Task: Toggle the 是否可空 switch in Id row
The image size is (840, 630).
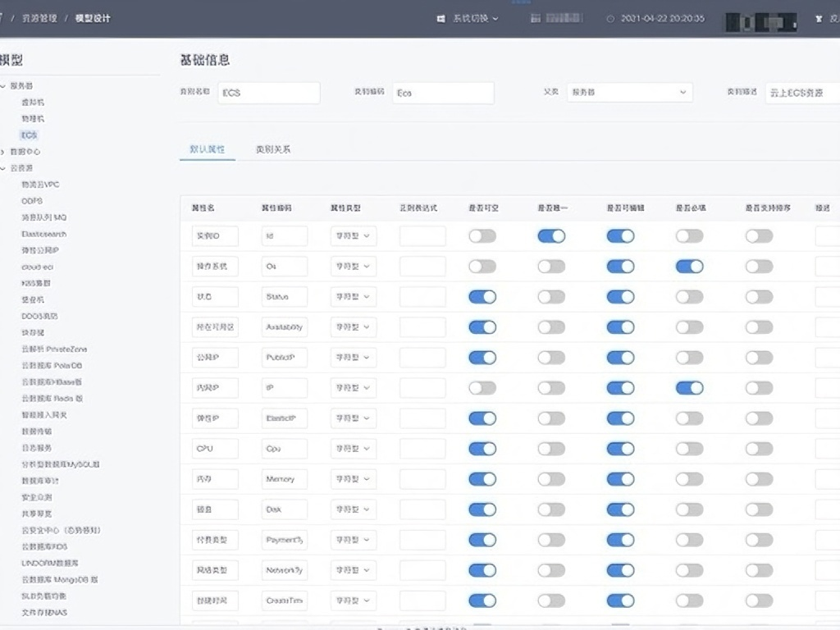Action: pyautogui.click(x=482, y=236)
